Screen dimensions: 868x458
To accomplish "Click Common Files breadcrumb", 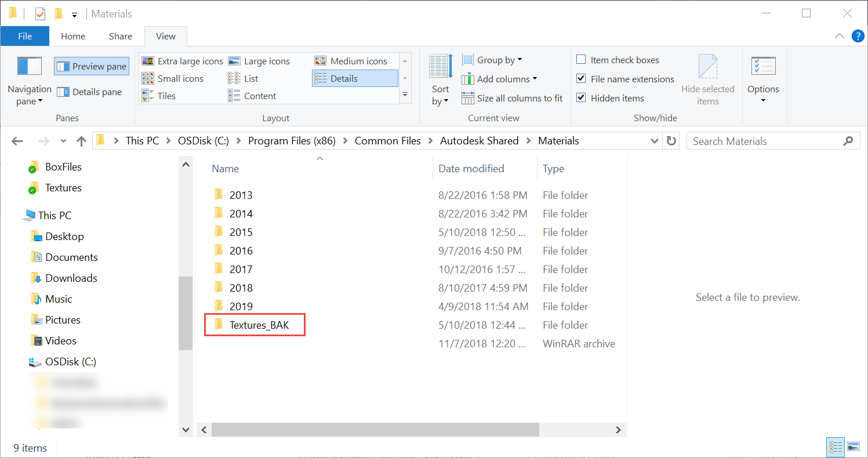I will click(x=388, y=141).
